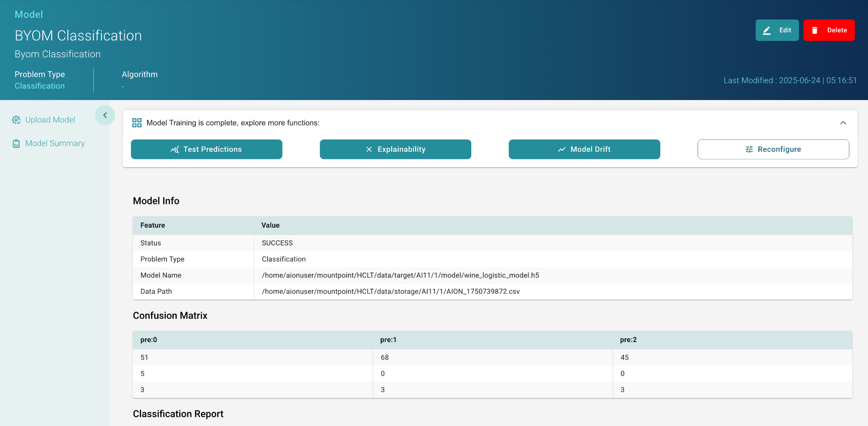868x426 pixels.
Task: Click the Data Path feature label
Action: 156,291
